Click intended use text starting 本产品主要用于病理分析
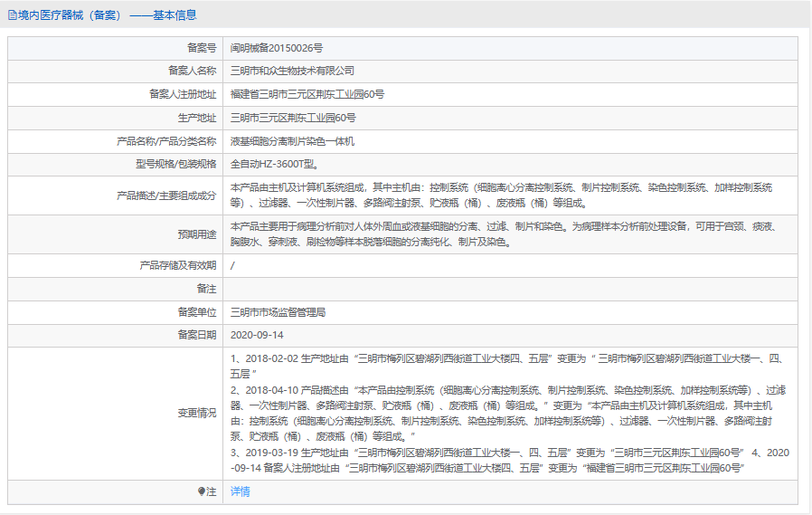Screen dimensions: 812x515 point(504,234)
